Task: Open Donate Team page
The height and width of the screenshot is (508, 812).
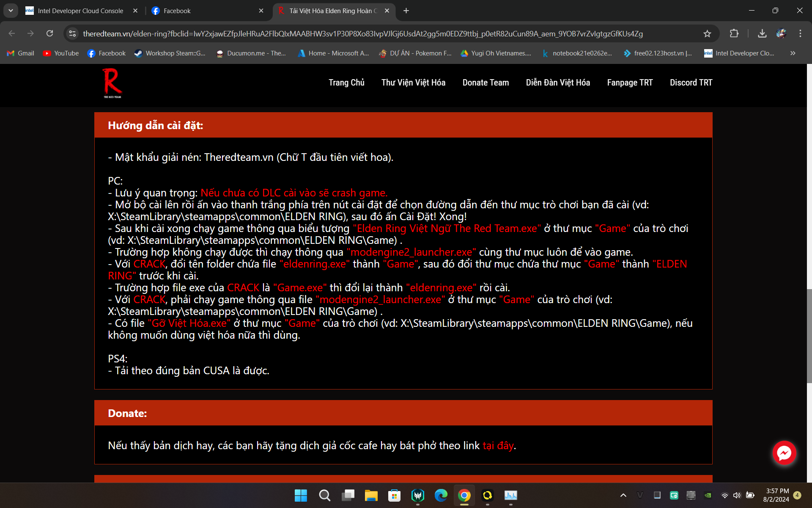Action: click(486, 83)
